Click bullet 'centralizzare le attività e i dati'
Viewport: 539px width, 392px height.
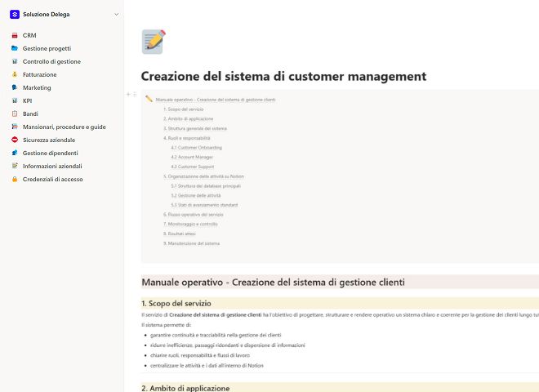coord(207,366)
